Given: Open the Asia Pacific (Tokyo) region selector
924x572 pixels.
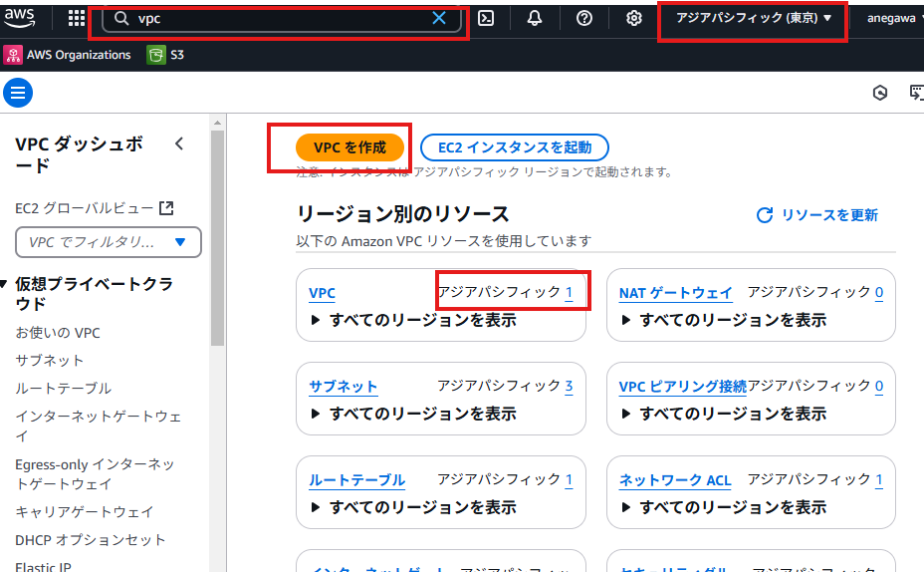Looking at the screenshot, I should point(754,18).
